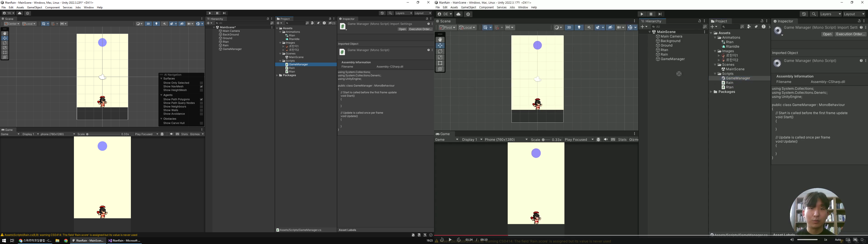The image size is (868, 244).
Task: Open the Component menu in left Unity window
Action: point(53,7)
